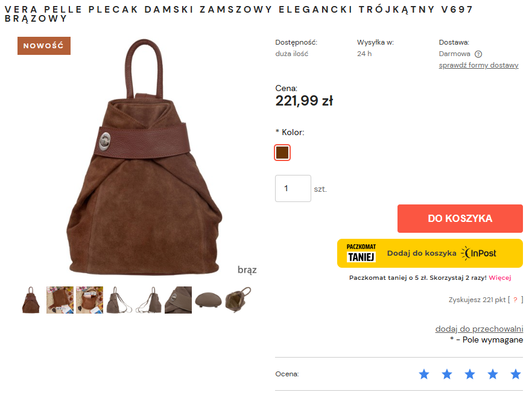
Task: Select the thumbnail showing backpack bottom
Action: 208,300
